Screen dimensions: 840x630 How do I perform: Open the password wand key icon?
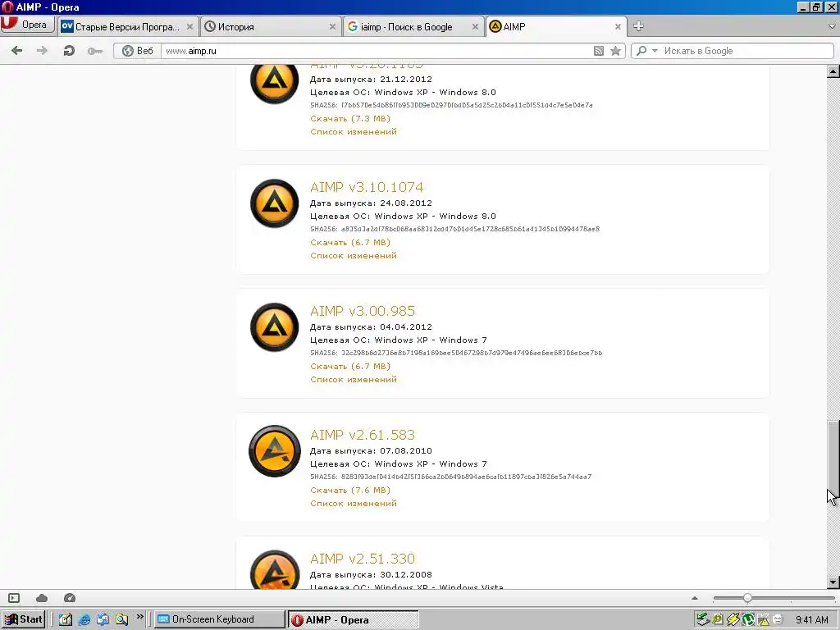pyautogui.click(x=95, y=51)
